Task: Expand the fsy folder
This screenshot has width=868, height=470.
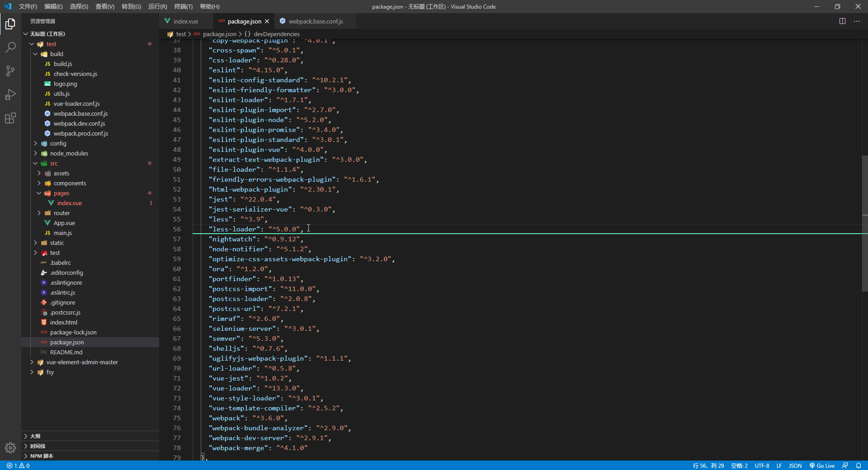Action: (x=90, y=372)
